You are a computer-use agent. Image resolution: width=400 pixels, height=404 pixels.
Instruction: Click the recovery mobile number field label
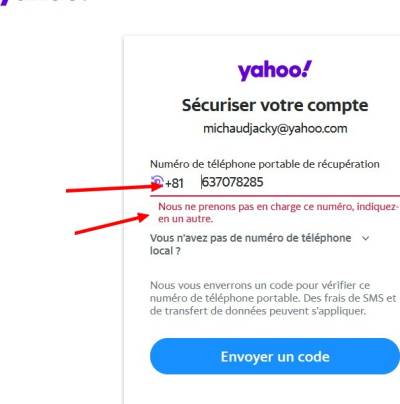click(x=265, y=164)
